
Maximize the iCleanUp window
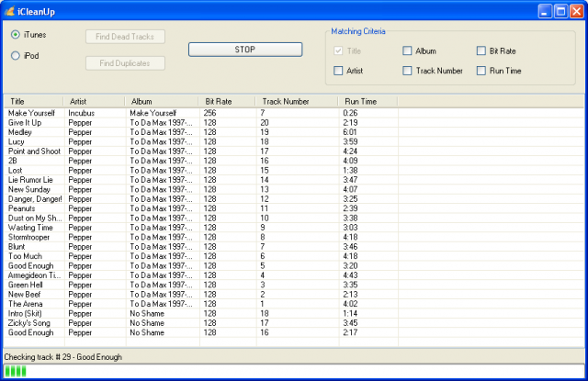coord(561,11)
